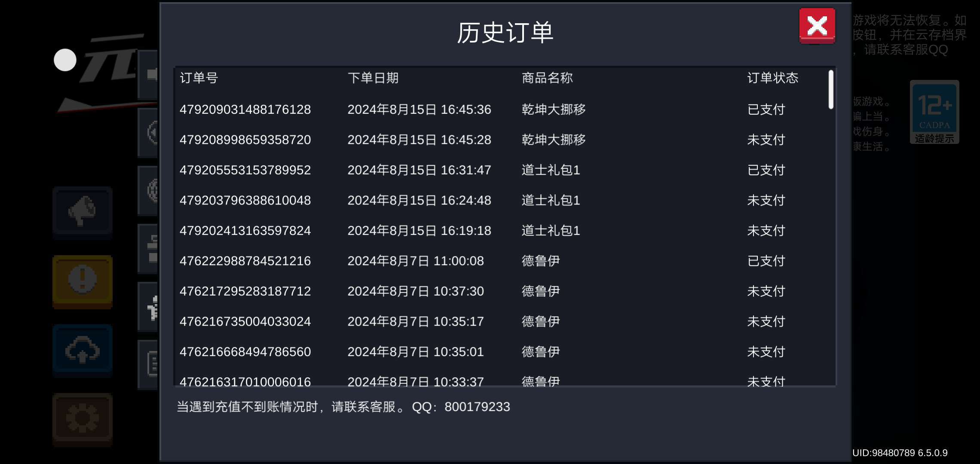This screenshot has width=980, height=464.
Task: Click the order list vertical scrollbar
Action: pyautogui.click(x=831, y=89)
